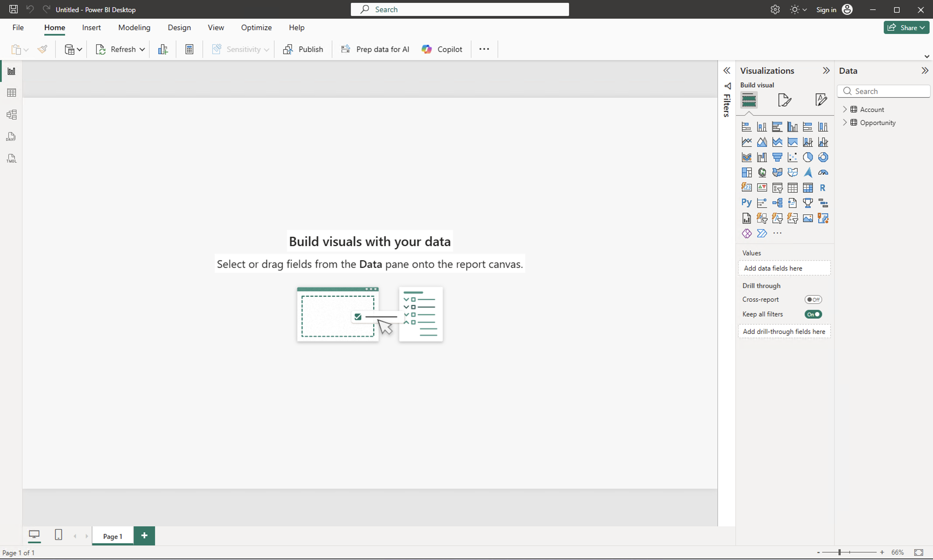The height and width of the screenshot is (560, 933).
Task: Select the Pie chart visual
Action: [808, 157]
